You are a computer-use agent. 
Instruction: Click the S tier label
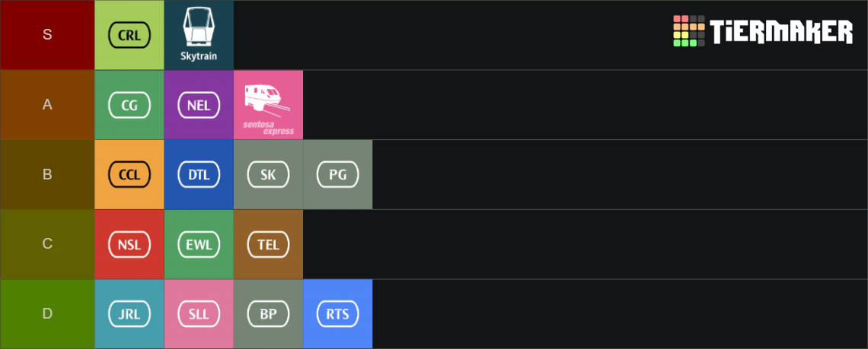(x=48, y=35)
